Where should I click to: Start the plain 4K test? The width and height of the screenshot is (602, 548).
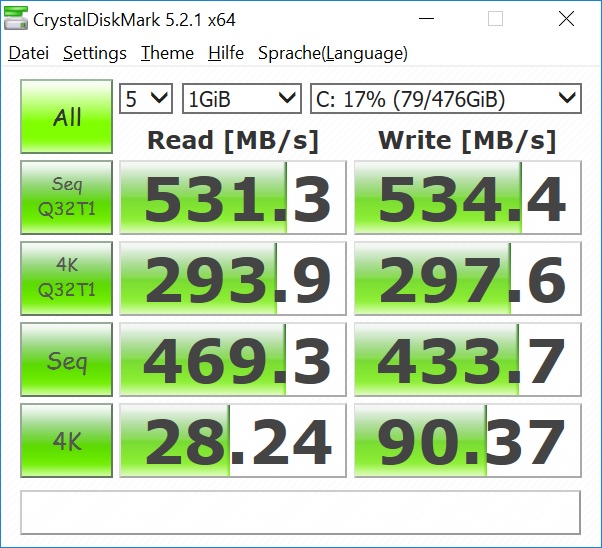pos(66,440)
